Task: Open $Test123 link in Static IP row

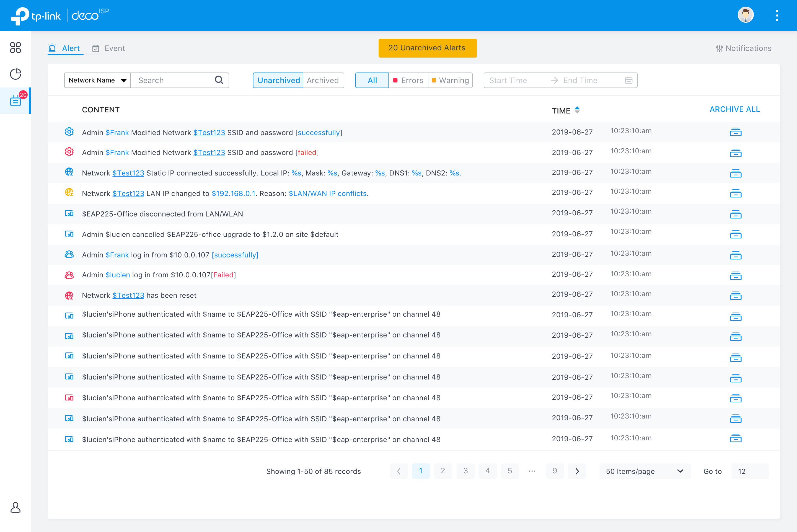Action: (128, 173)
